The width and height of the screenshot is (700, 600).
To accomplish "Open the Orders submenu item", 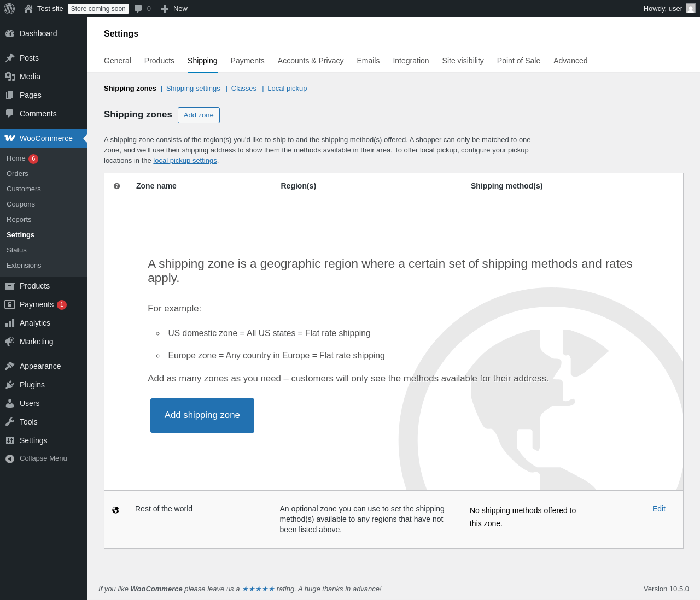I will coord(17,174).
